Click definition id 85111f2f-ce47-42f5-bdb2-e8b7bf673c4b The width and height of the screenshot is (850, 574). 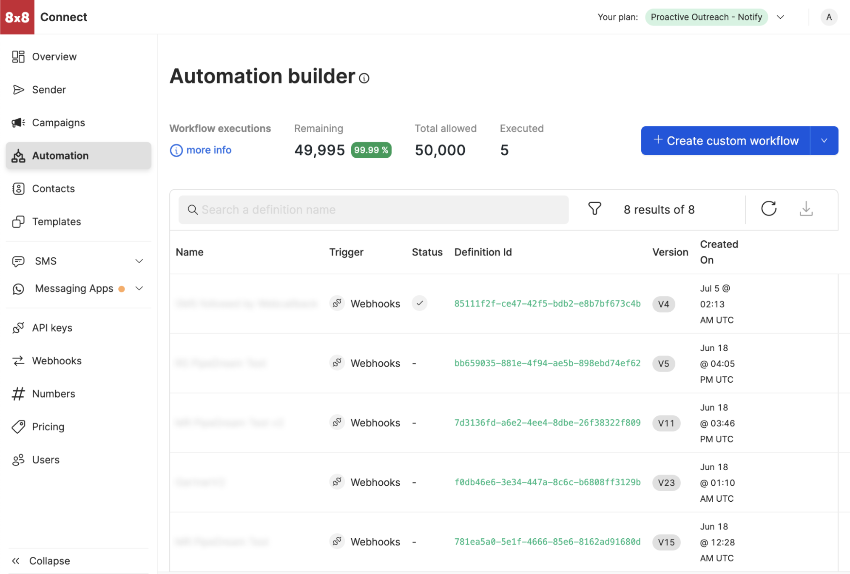point(548,304)
